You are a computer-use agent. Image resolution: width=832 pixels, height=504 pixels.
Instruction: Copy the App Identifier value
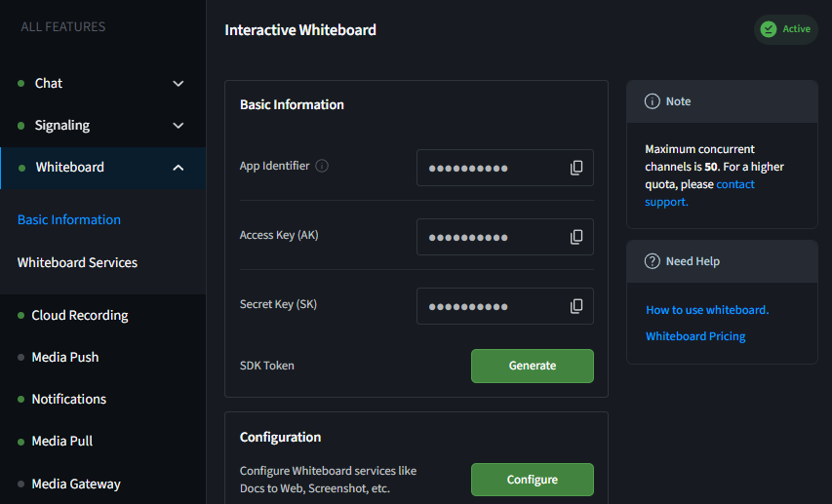click(x=576, y=168)
